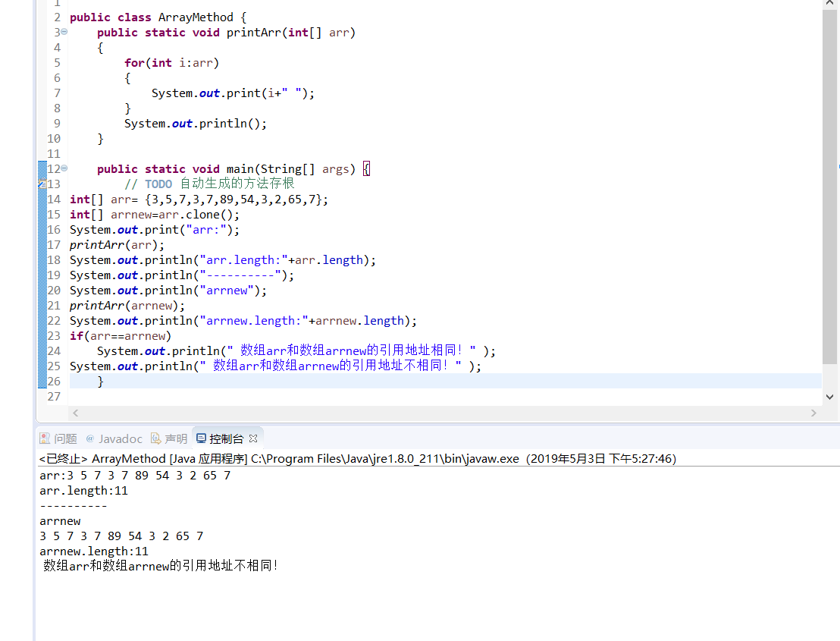Image resolution: width=840 pixels, height=641 pixels.
Task: Click the vertical scrollbar's up arrow
Action: [830, 6]
